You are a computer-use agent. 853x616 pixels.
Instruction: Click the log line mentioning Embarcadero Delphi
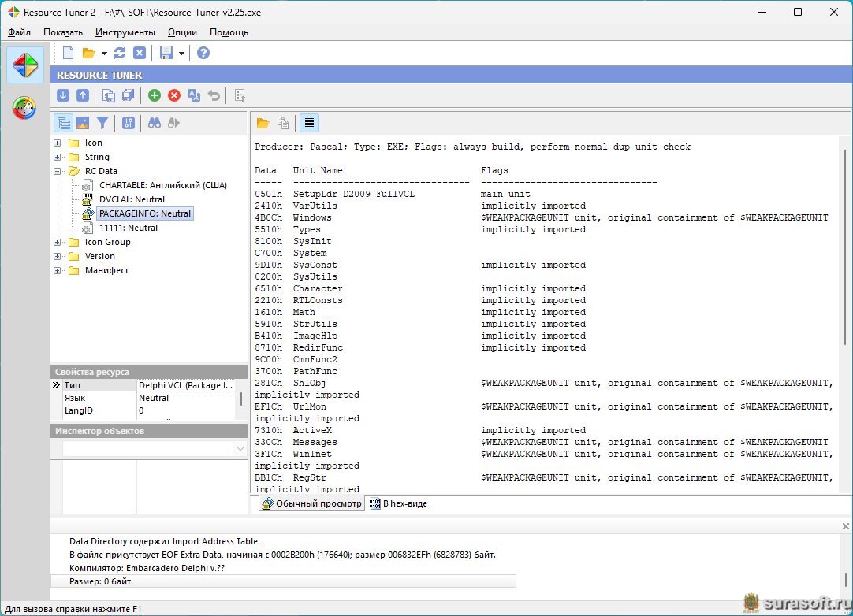147,568
